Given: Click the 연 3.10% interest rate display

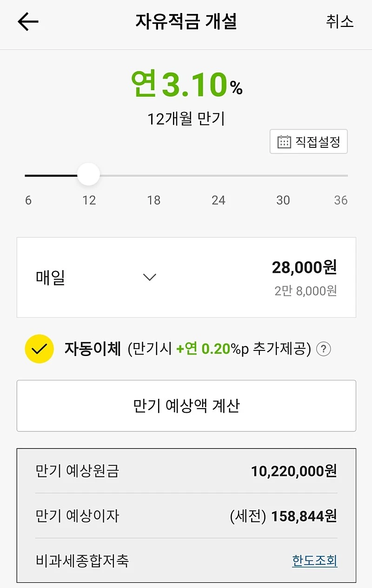Looking at the screenshot, I should pyautogui.click(x=186, y=84).
